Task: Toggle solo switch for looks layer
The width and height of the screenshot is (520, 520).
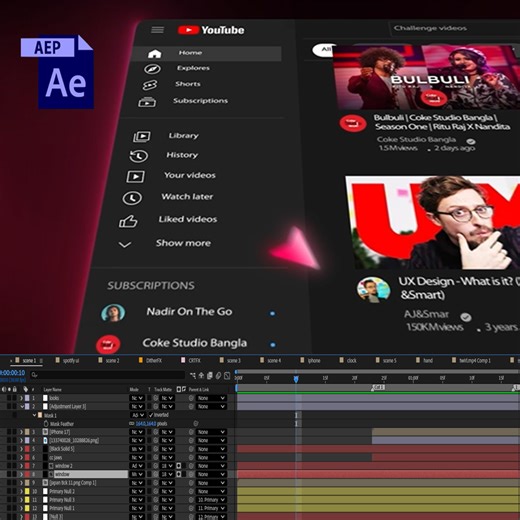Action: pos(9,398)
